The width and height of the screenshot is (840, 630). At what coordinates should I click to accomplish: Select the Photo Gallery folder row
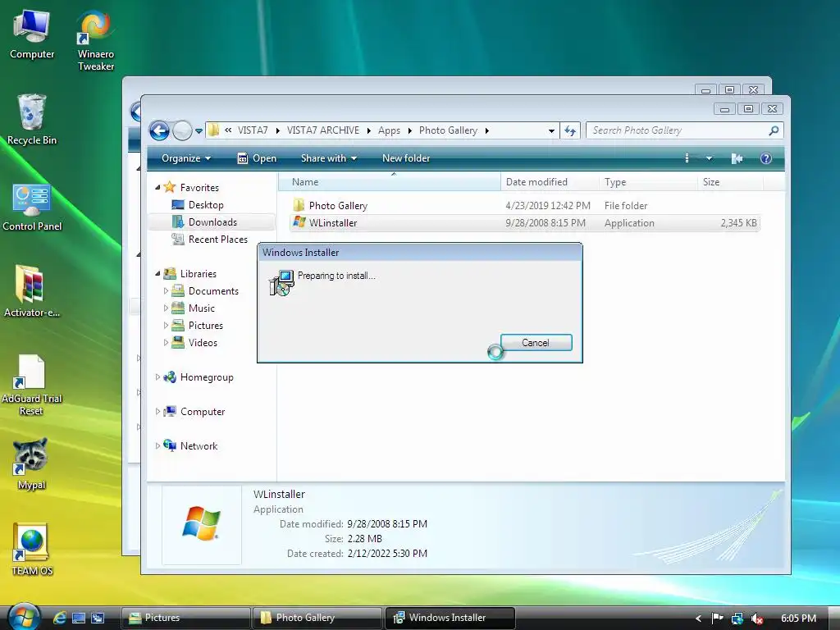[524, 206]
